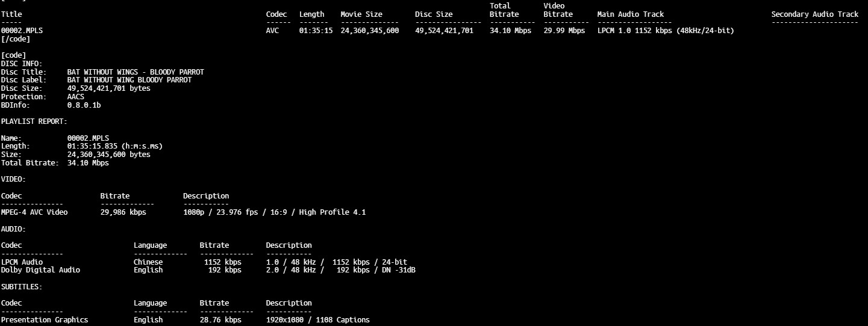The image size is (868, 326).
Task: Click the AACS protection value
Action: click(75, 97)
